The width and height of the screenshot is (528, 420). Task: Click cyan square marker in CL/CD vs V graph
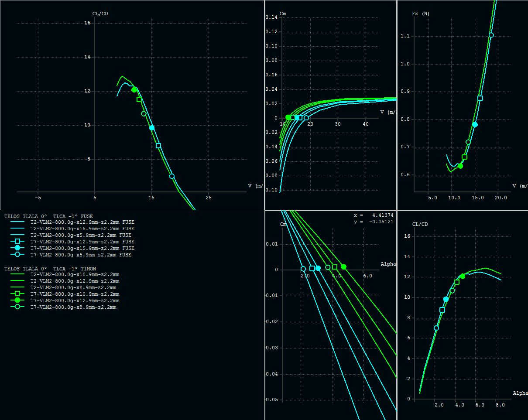[x=158, y=146]
